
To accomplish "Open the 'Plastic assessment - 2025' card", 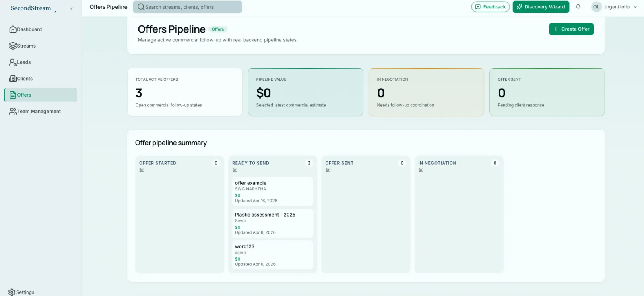I will [x=272, y=223].
